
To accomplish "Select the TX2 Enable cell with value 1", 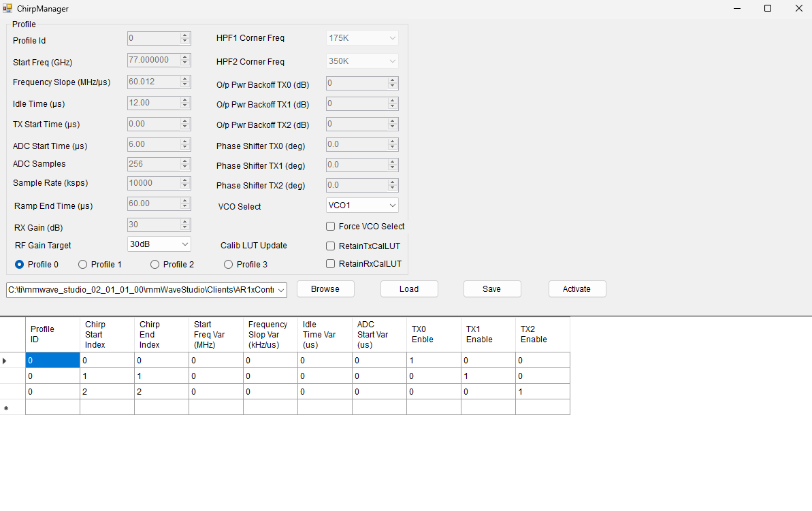I will pyautogui.click(x=542, y=391).
